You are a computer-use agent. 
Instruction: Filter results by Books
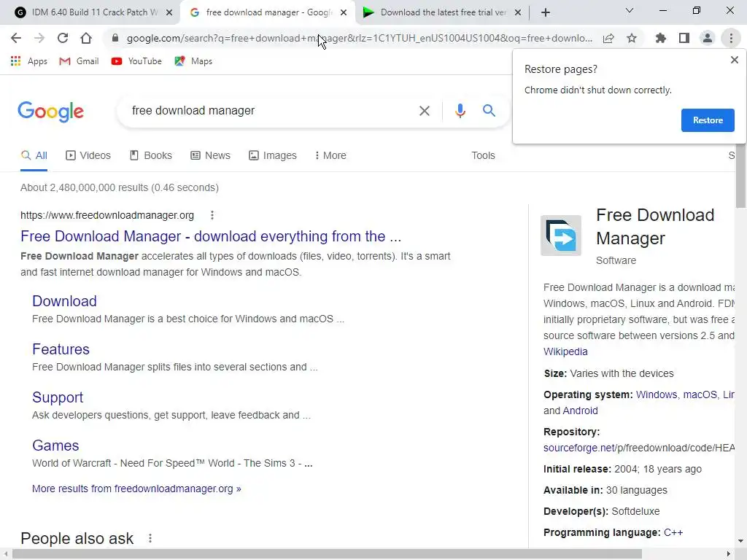(x=151, y=156)
